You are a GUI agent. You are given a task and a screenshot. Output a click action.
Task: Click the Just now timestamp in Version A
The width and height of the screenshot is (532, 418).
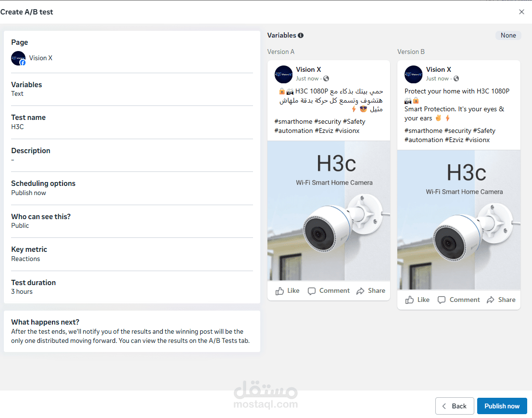pyautogui.click(x=307, y=78)
